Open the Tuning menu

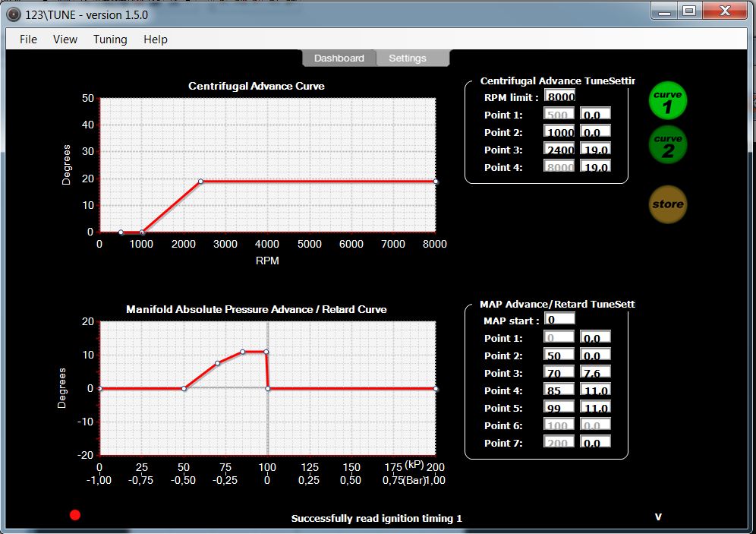tap(110, 39)
